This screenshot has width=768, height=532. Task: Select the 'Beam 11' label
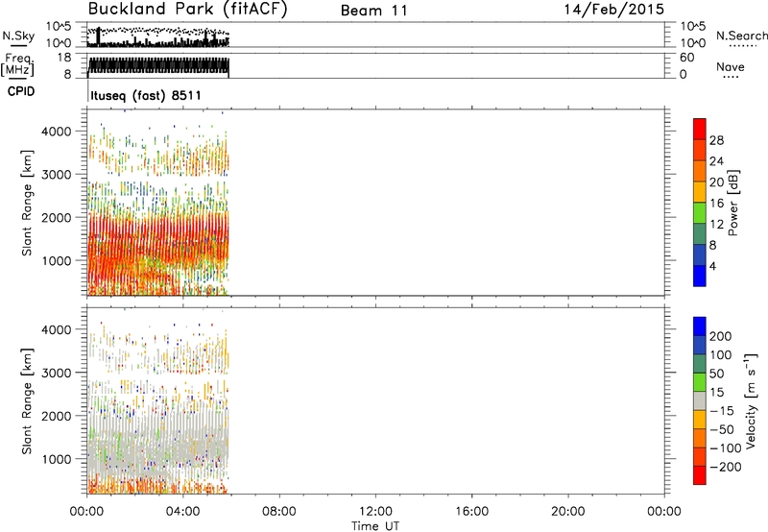[374, 11]
